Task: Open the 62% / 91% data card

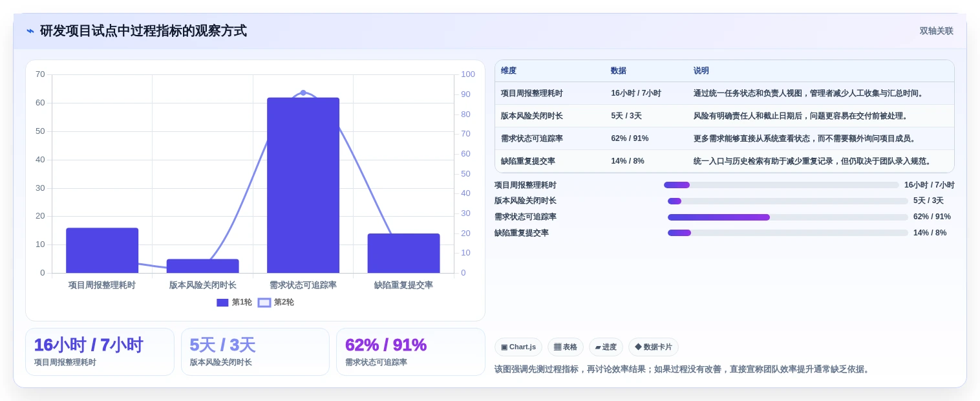Action: pyautogui.click(x=410, y=352)
